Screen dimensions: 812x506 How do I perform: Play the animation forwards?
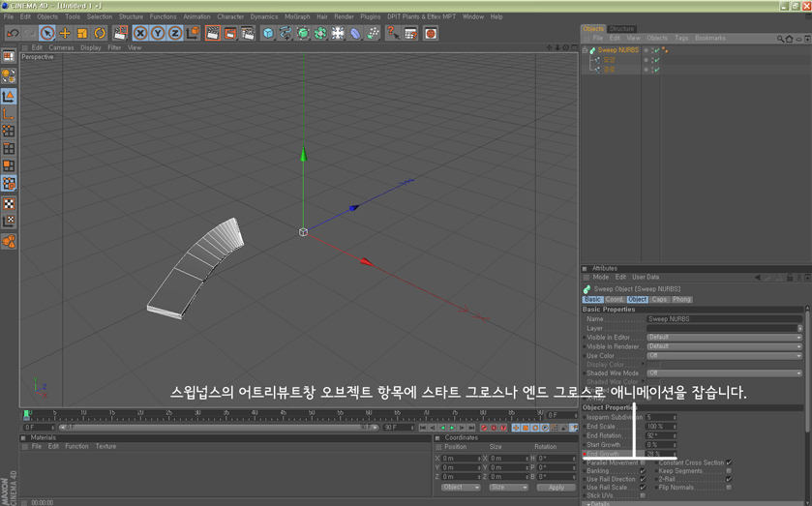(452, 428)
